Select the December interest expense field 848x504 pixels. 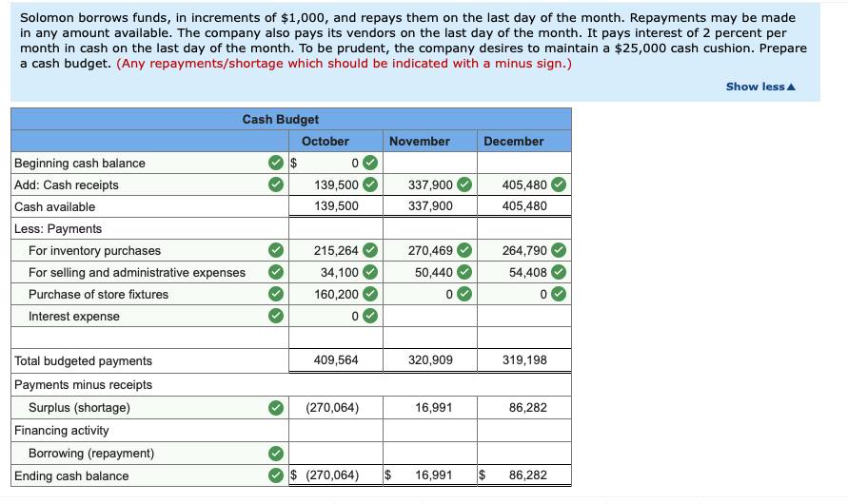(524, 316)
